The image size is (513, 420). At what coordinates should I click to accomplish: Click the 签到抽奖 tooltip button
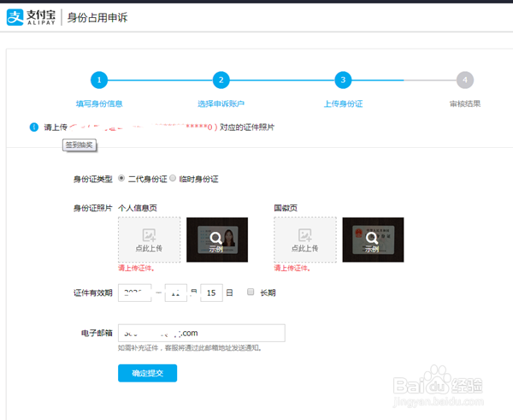[x=80, y=145]
